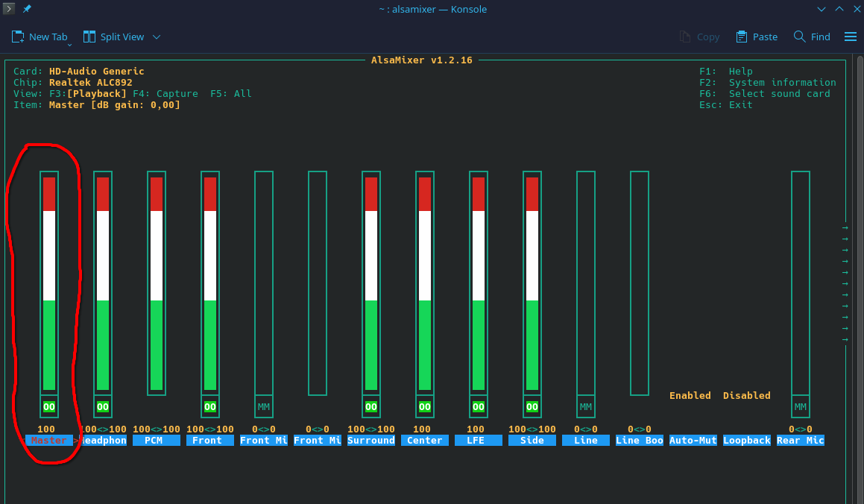The height and width of the screenshot is (504, 864).
Task: Click the Copy toolbar button
Action: click(x=699, y=37)
